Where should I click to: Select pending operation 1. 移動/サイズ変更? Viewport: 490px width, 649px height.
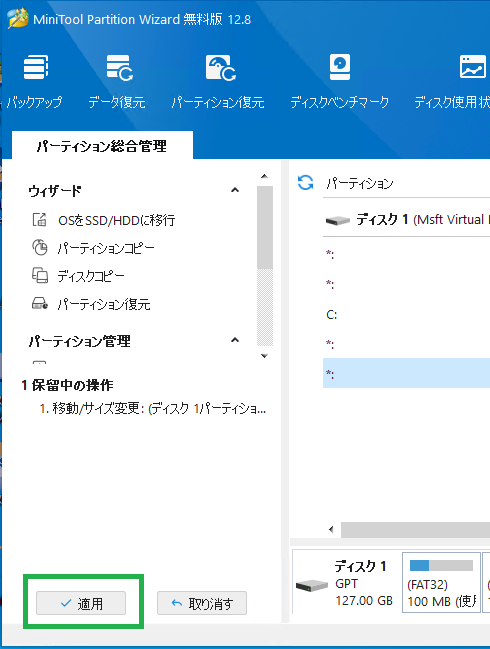tap(153, 409)
